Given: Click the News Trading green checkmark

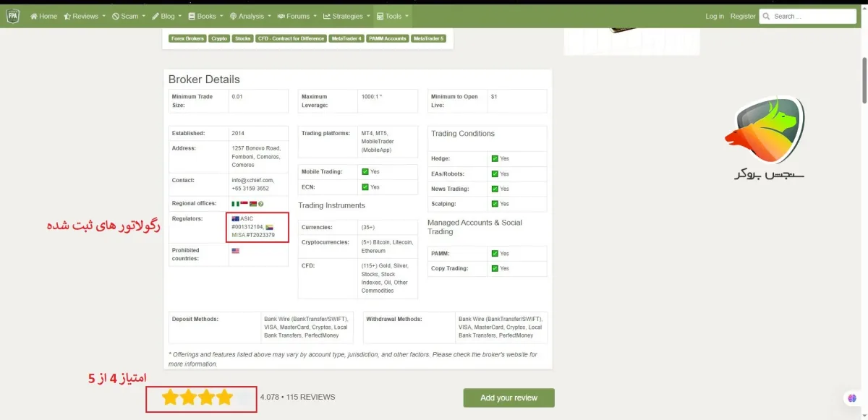Looking at the screenshot, I should tap(495, 189).
